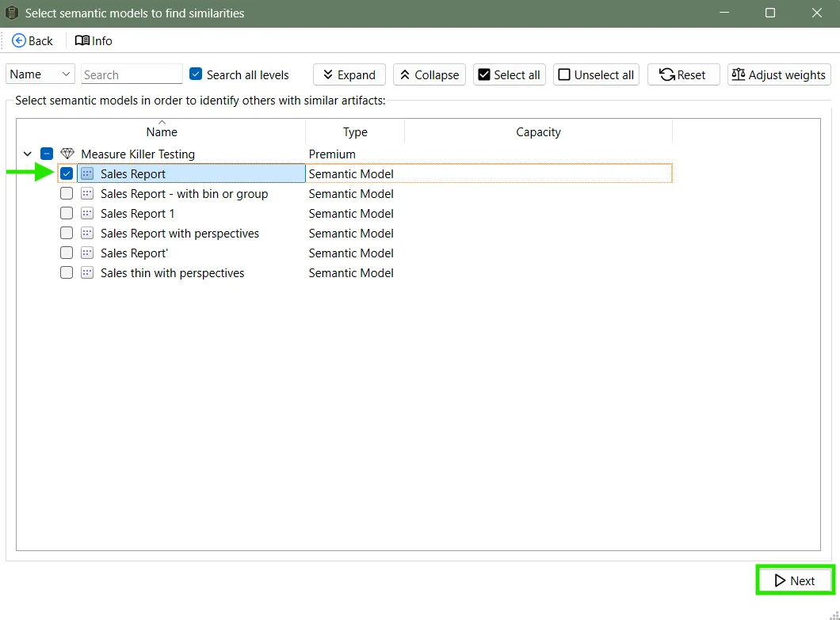Minimize the dialog window
Image resolution: width=840 pixels, height=620 pixels.
click(x=724, y=13)
